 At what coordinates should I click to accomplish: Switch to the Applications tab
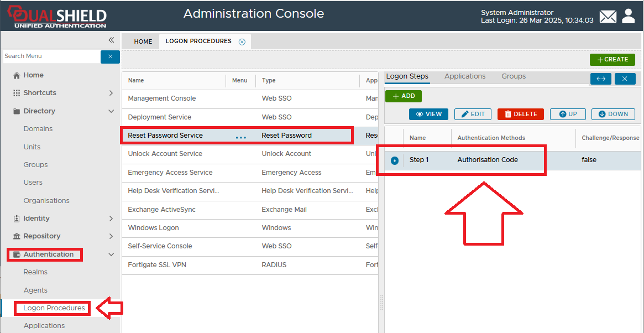(465, 76)
